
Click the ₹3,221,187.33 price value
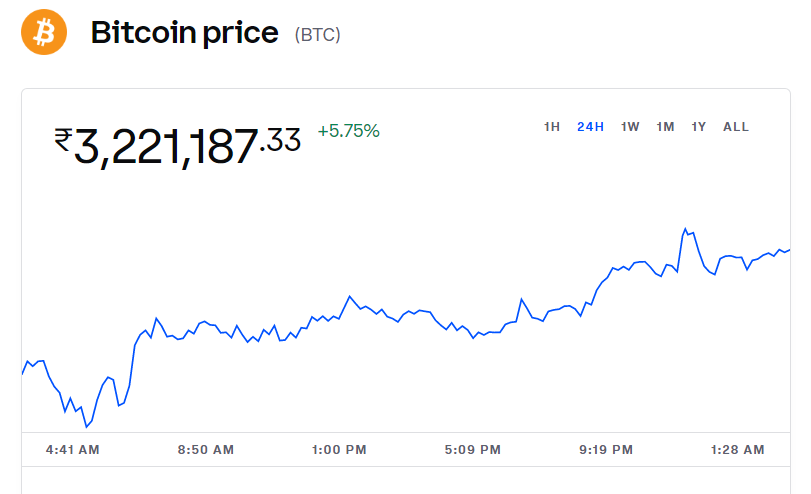[178, 145]
